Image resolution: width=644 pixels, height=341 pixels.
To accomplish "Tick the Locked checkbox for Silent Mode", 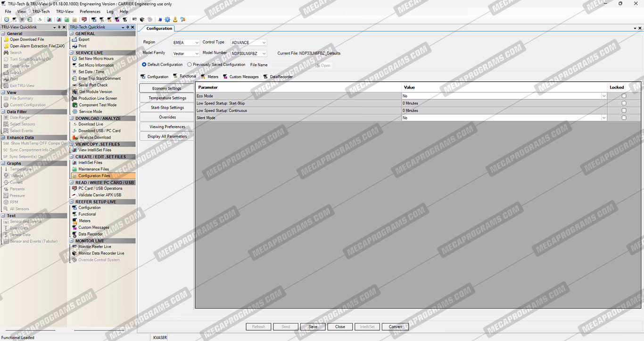I will tap(624, 118).
